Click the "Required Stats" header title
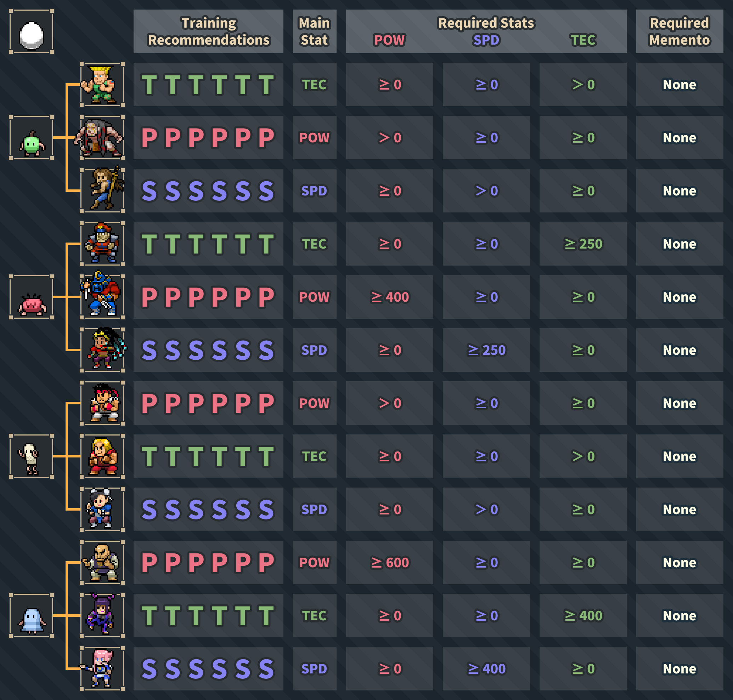733x700 pixels. (486, 23)
